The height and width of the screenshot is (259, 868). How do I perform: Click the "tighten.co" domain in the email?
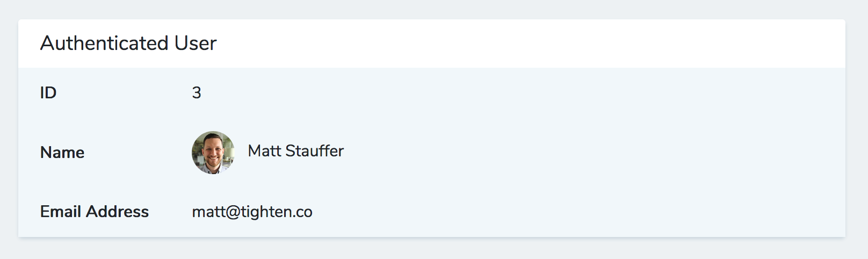click(277, 212)
